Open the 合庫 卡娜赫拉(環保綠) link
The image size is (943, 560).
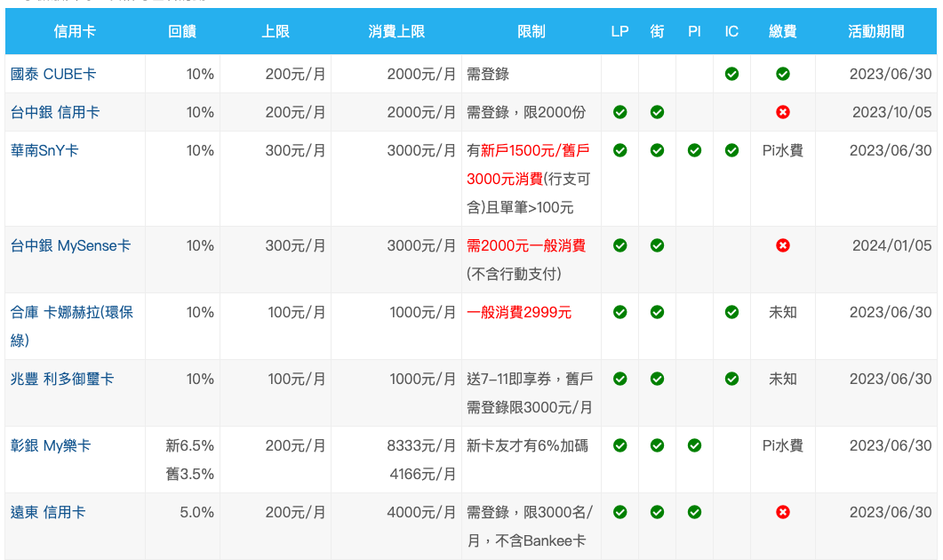click(x=72, y=326)
